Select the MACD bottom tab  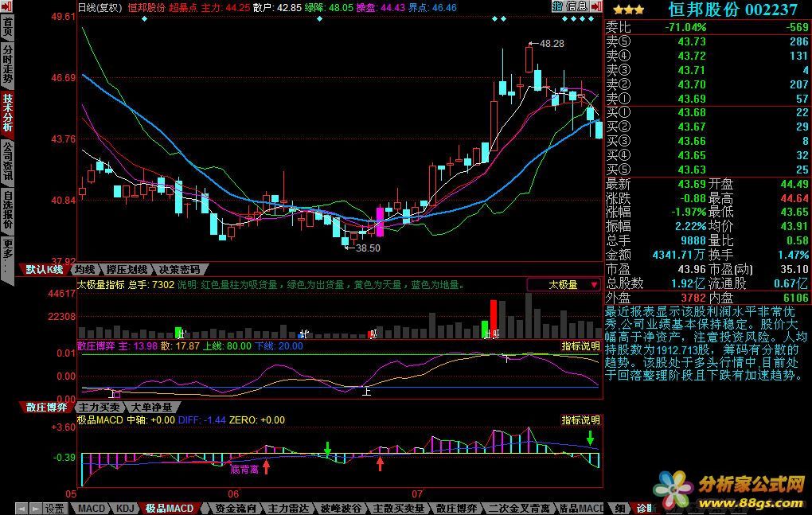coord(91,509)
